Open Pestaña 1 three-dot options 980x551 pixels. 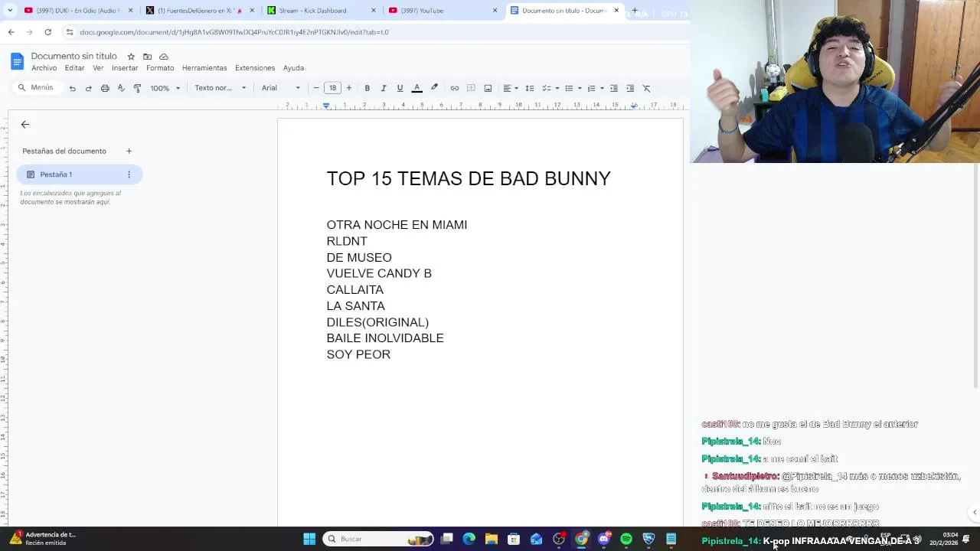coord(129,174)
